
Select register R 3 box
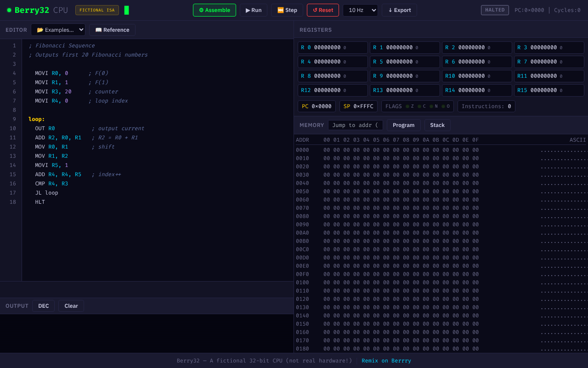[549, 47]
